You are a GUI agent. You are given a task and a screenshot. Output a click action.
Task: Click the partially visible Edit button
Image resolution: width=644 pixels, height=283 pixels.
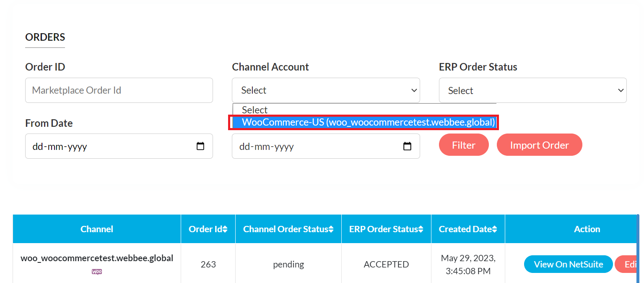click(628, 264)
